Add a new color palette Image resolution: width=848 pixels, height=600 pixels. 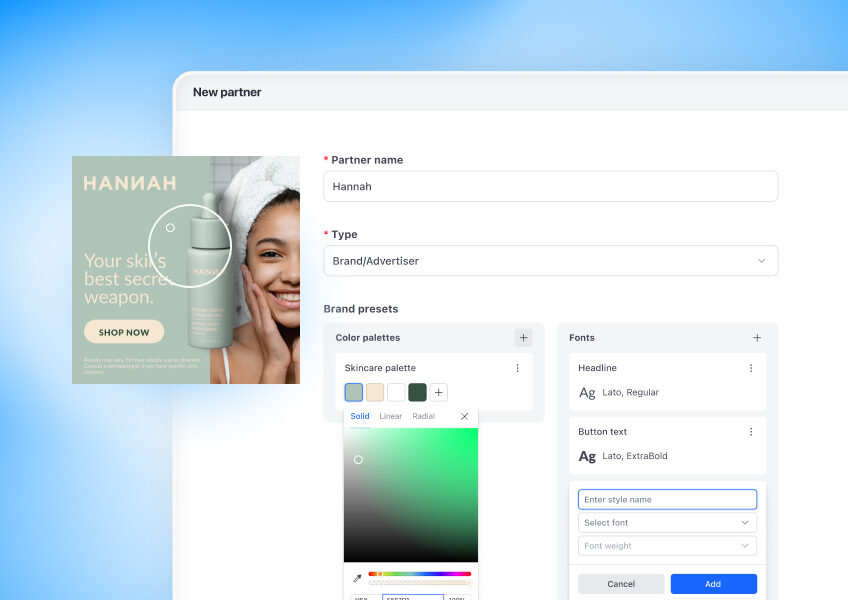tap(523, 338)
